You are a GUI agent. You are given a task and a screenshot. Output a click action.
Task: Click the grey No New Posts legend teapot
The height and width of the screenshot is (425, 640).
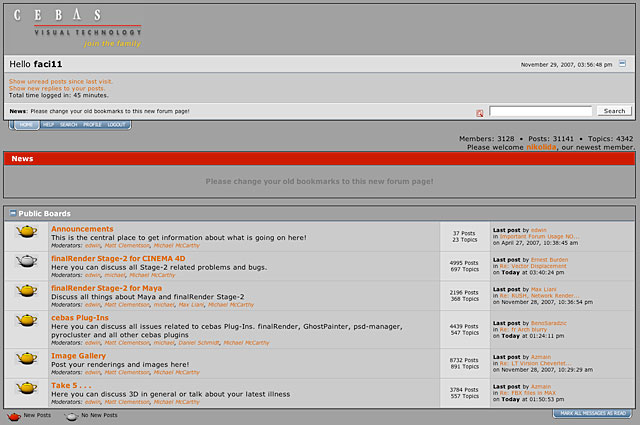click(x=71, y=416)
